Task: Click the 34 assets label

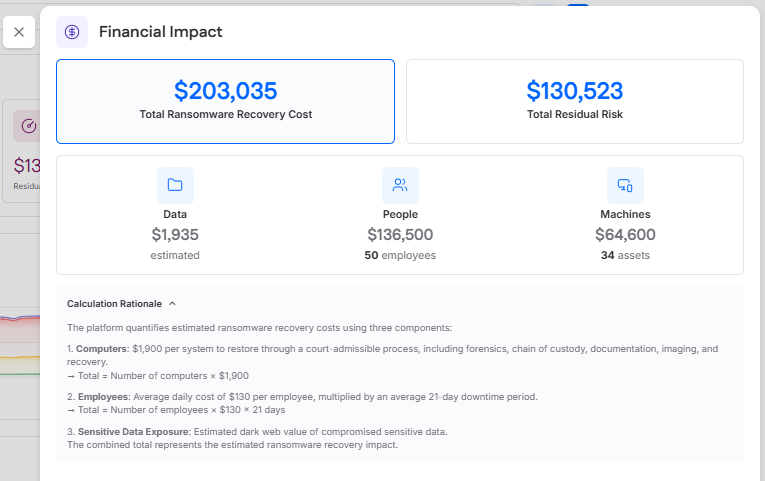Action: pyautogui.click(x=625, y=255)
